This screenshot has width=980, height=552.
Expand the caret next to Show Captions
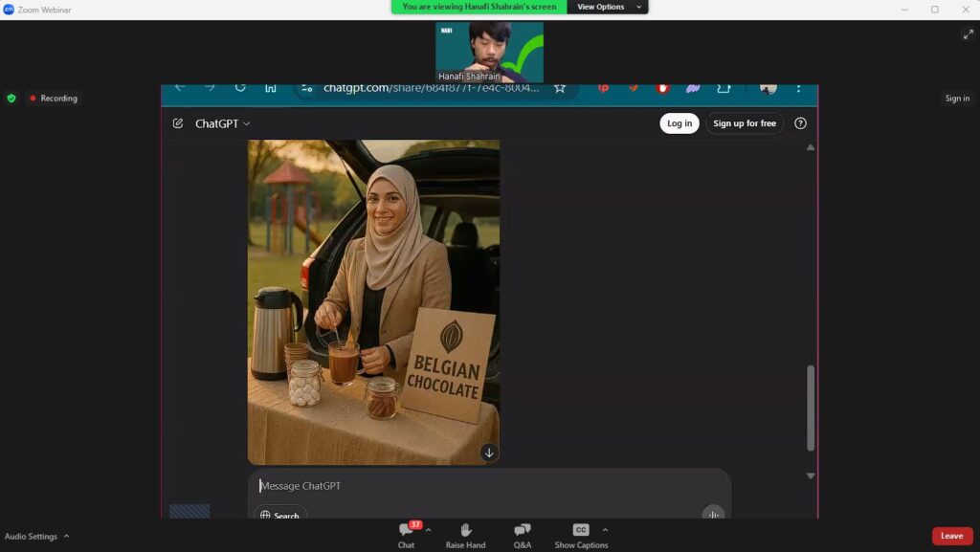tap(605, 530)
